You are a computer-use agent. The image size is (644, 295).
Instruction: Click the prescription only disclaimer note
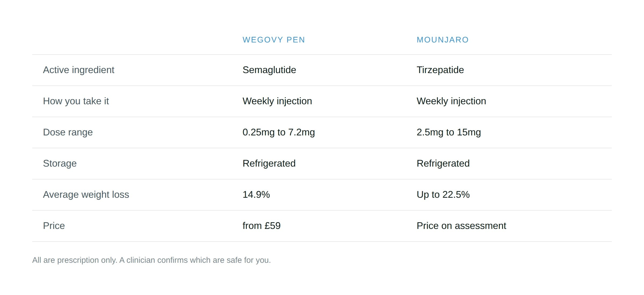[152, 260]
